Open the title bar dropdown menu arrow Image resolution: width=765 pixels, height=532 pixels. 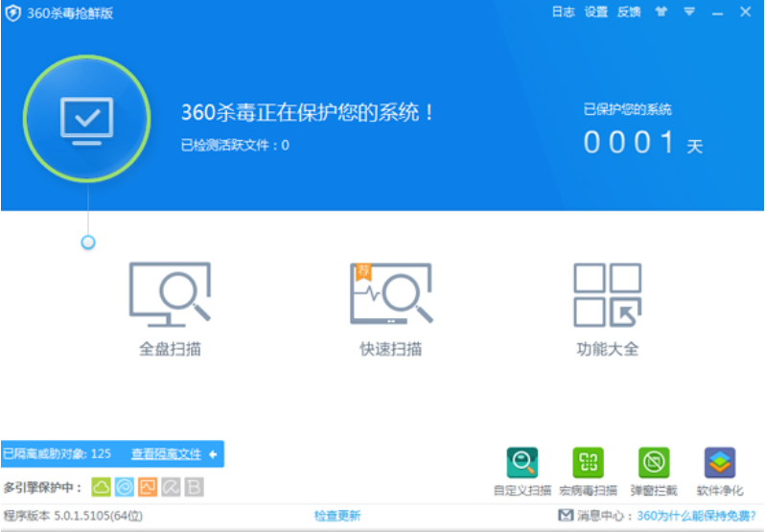(x=689, y=12)
